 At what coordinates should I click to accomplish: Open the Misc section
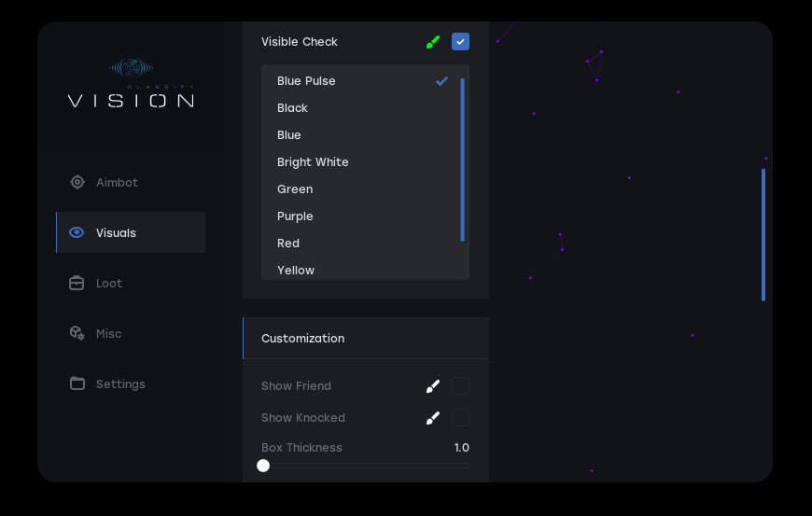coord(131,333)
